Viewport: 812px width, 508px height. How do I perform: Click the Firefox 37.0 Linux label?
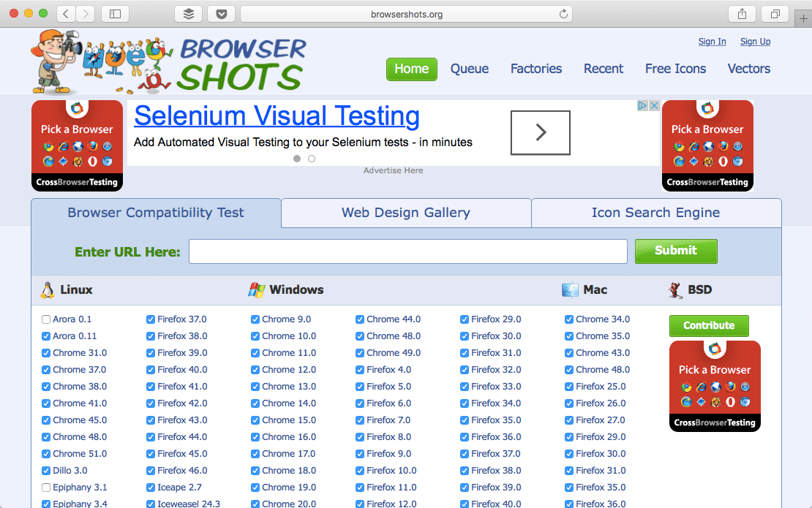point(181,319)
